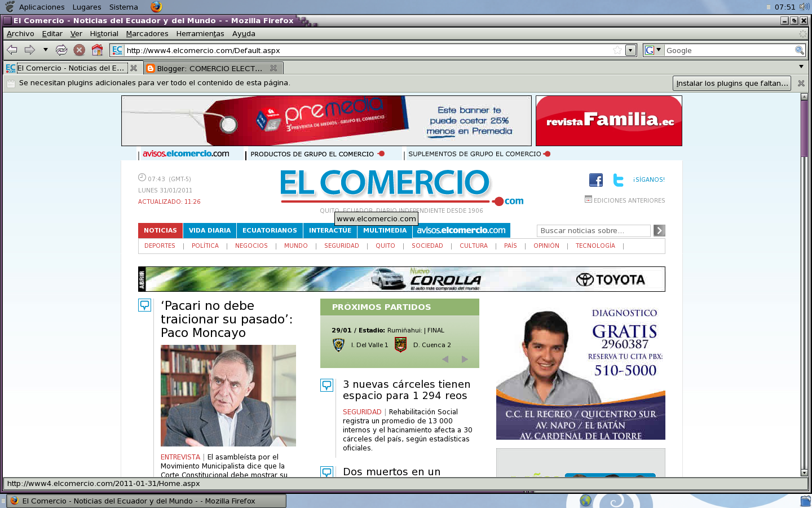Click the stop loading icon
The image size is (812, 508).
79,50
